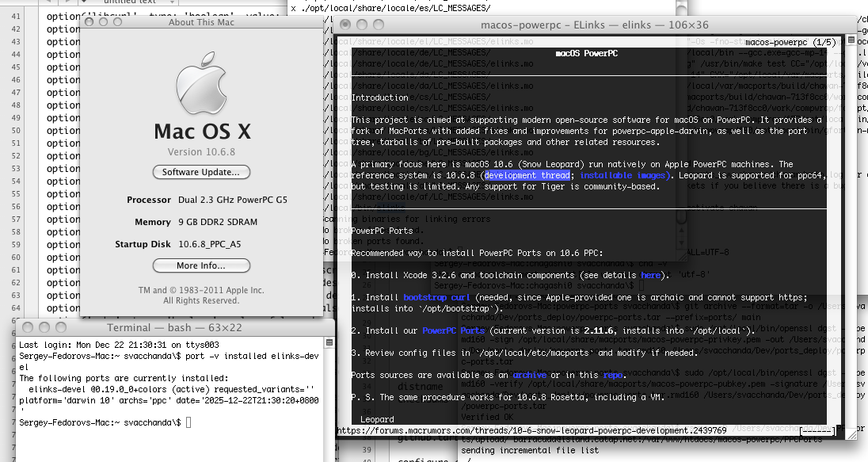Follow the highlighted development thread link
This screenshot has height=462, width=868.
527,175
